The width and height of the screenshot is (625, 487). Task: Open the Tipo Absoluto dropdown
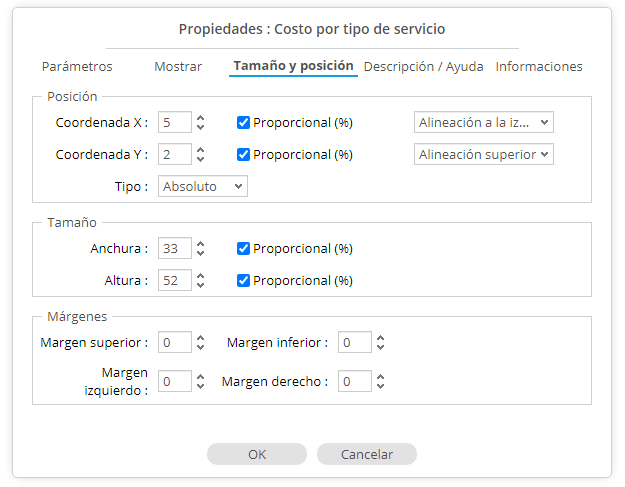[x=202, y=187]
